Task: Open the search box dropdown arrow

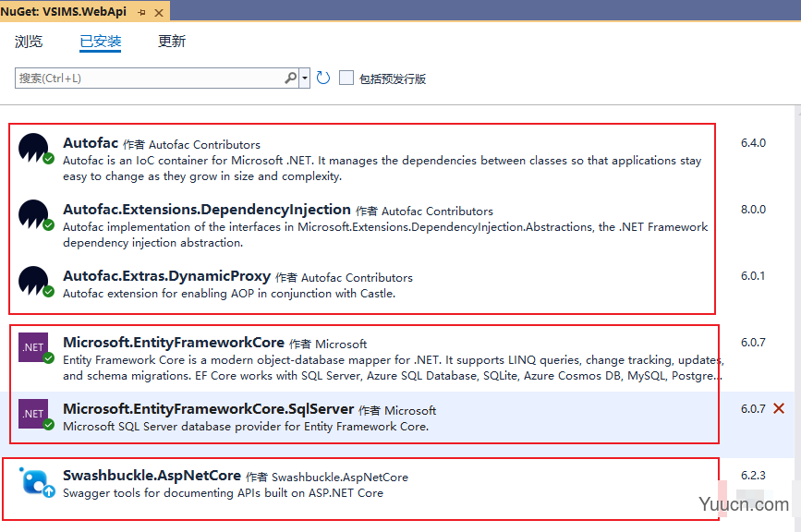Action: click(x=305, y=79)
